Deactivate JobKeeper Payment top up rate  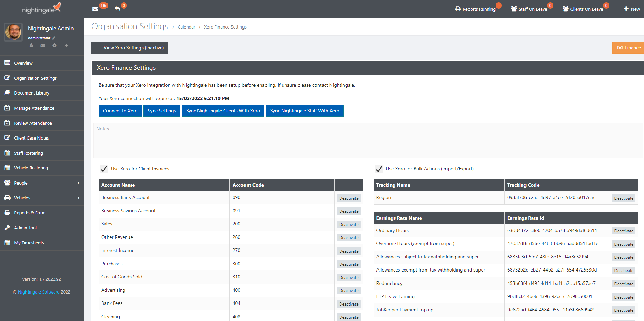[624, 310]
